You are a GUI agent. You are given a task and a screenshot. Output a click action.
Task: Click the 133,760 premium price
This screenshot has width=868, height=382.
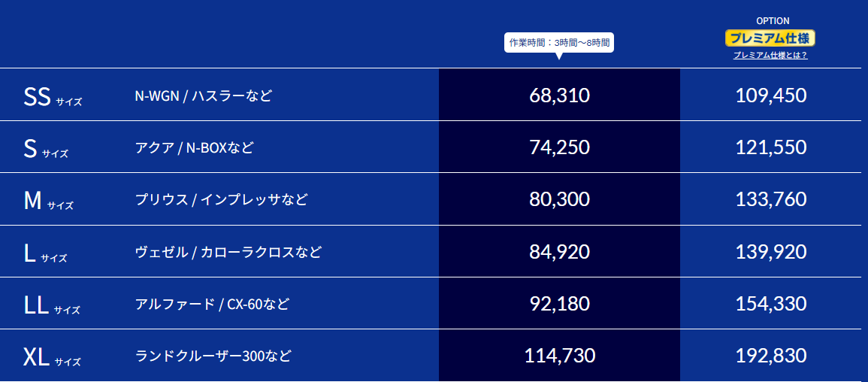[x=771, y=199]
